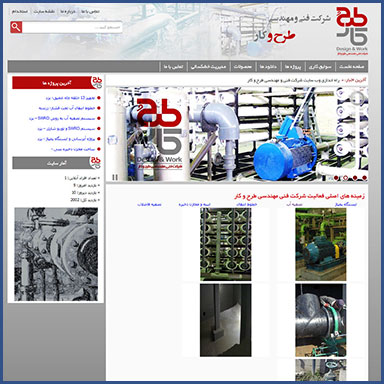Open محصولات menu item
Image resolution: width=384 pixels, height=384 pixels.
point(243,67)
